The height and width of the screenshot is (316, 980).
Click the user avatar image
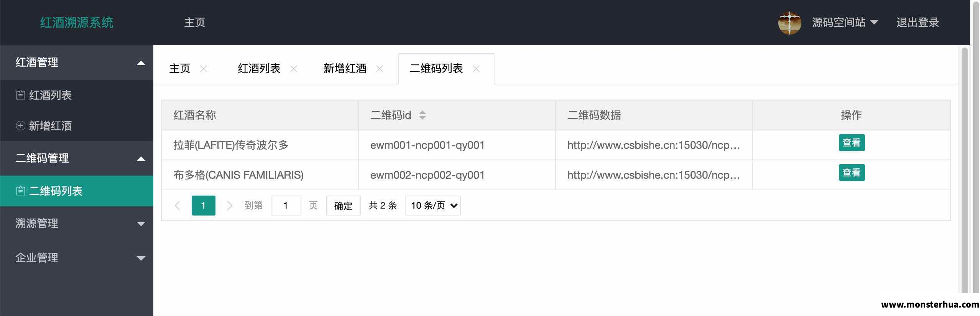coord(789,23)
